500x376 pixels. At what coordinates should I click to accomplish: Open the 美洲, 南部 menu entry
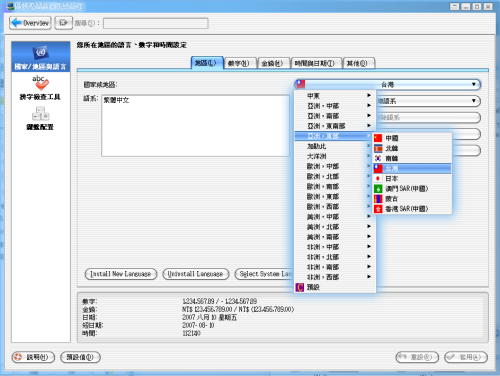point(335,237)
